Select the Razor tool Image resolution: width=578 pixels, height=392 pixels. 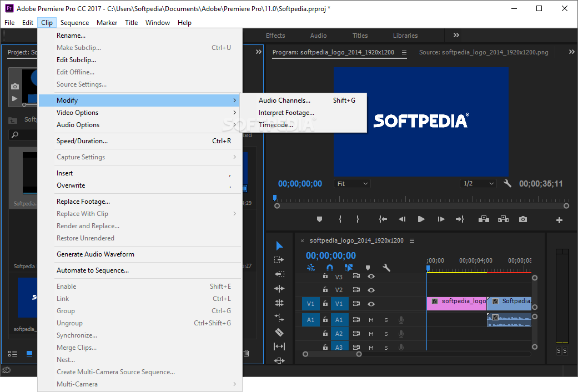(x=279, y=332)
